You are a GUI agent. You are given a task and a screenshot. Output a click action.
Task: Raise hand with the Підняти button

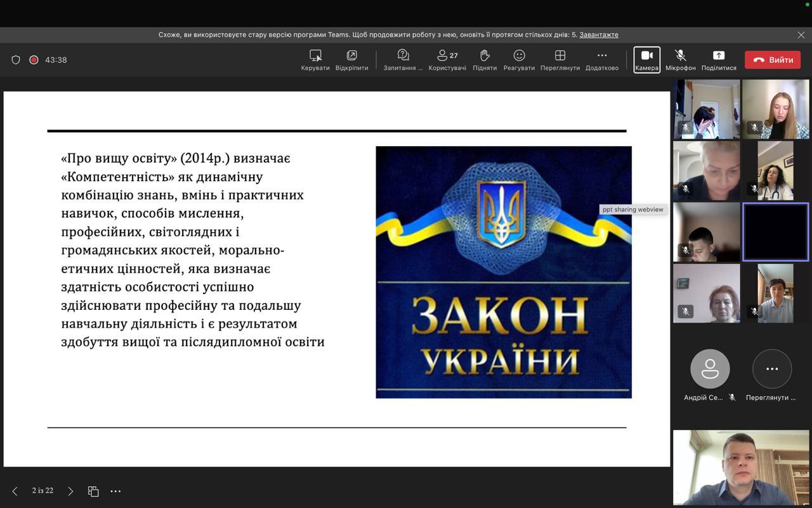click(x=485, y=60)
